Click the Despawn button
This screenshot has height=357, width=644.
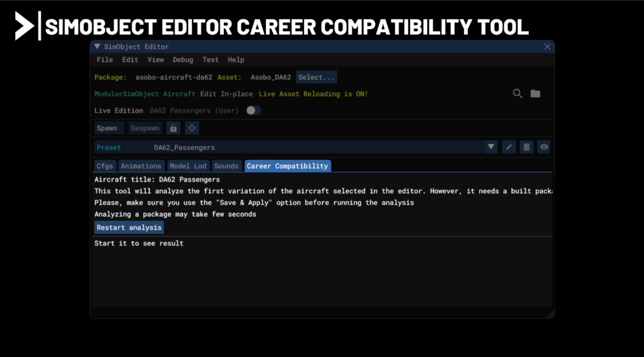[145, 128]
